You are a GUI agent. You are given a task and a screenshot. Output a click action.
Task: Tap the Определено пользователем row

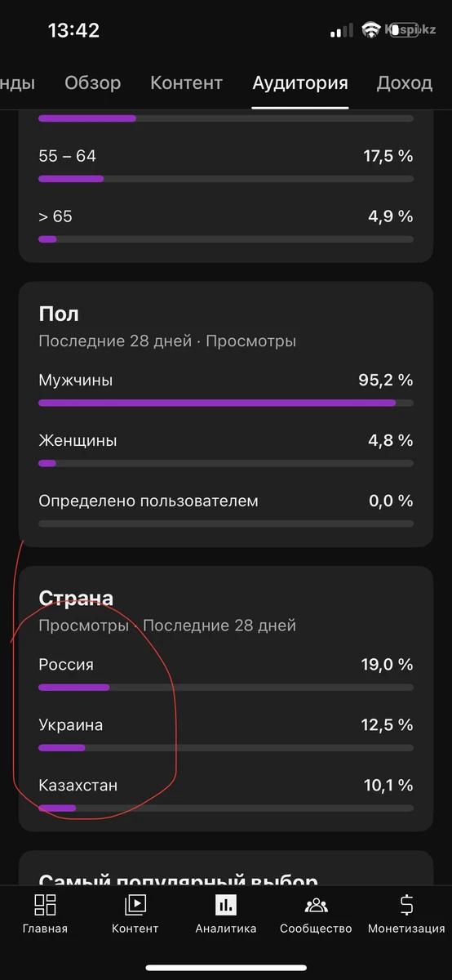tap(226, 510)
